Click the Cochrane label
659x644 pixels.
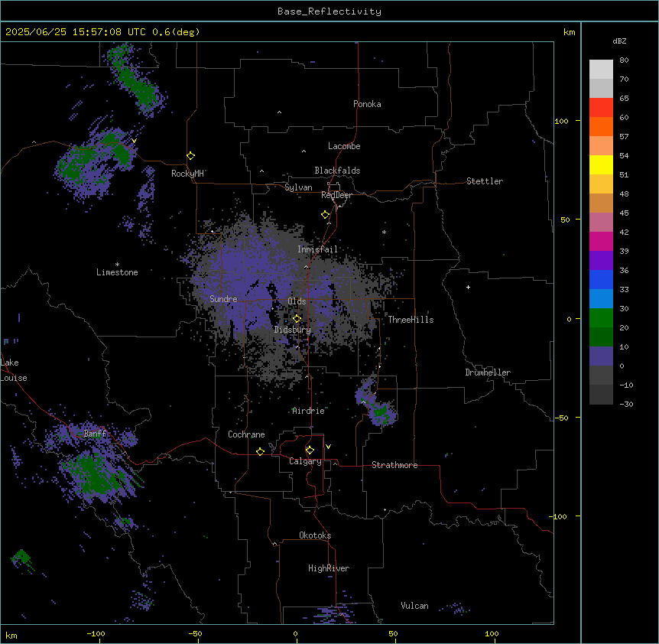[x=246, y=434]
